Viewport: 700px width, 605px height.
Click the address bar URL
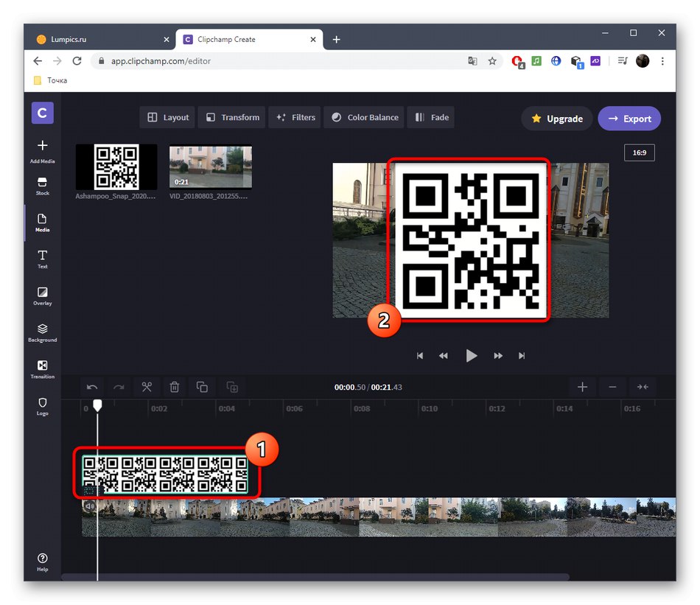coord(161,61)
